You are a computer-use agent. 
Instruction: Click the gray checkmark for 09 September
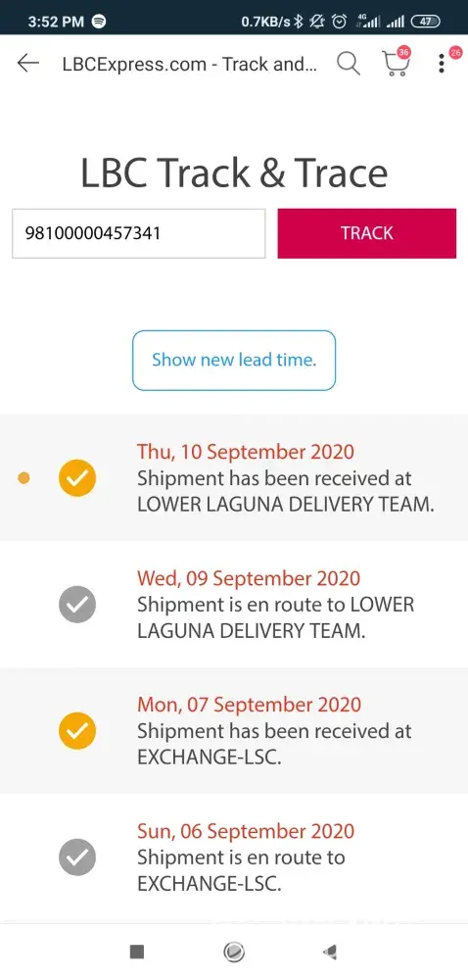(77, 605)
